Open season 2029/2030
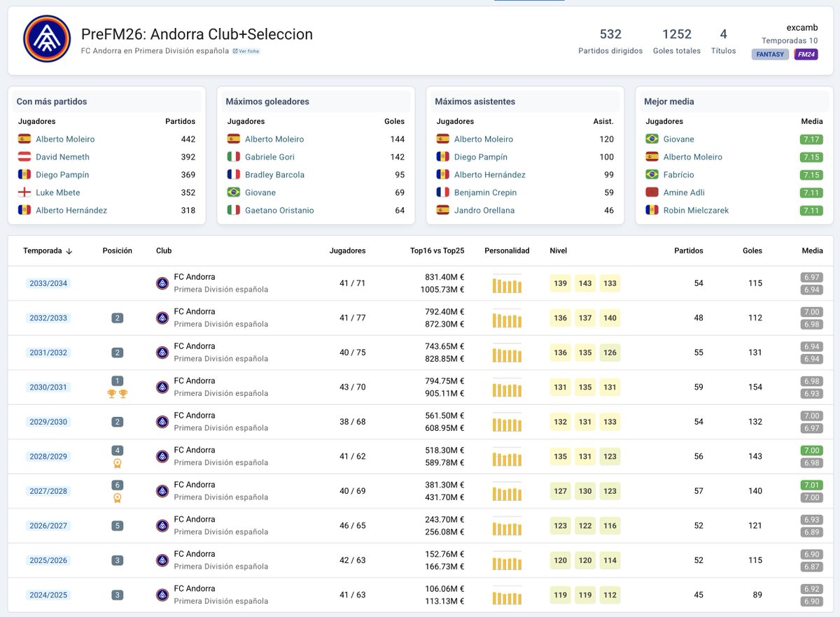Image resolution: width=840 pixels, height=617 pixels. pos(48,422)
